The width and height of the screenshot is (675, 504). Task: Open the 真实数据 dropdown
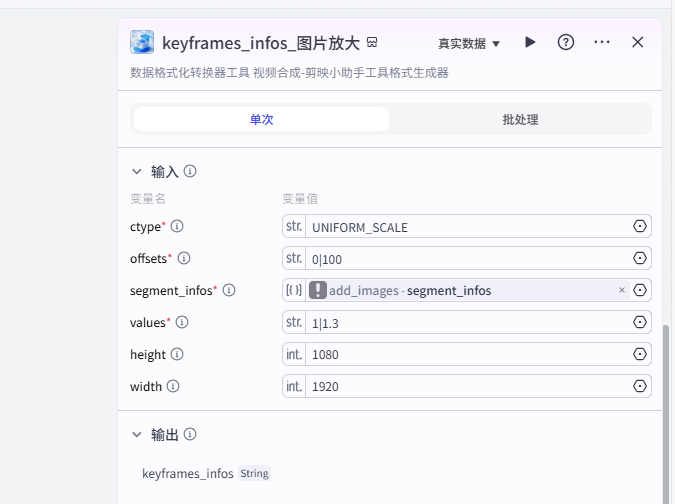[x=469, y=43]
